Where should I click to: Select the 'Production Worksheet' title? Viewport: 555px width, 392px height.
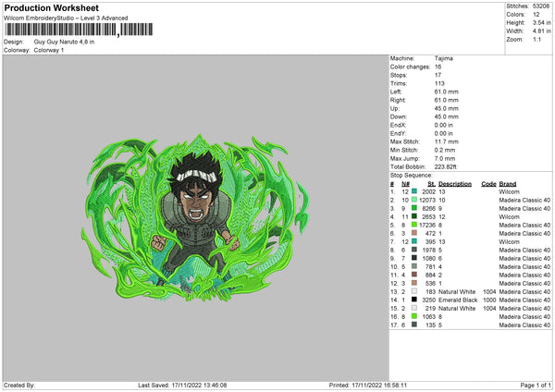click(51, 7)
